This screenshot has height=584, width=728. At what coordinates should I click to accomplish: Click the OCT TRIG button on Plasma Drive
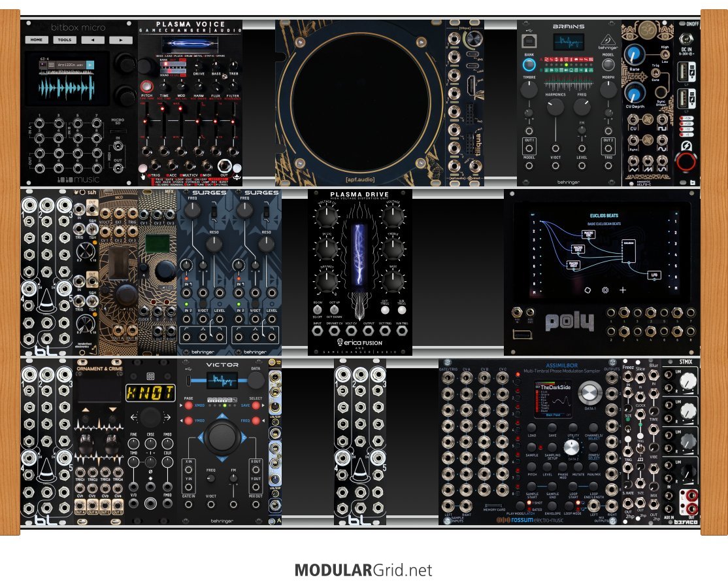(385, 309)
